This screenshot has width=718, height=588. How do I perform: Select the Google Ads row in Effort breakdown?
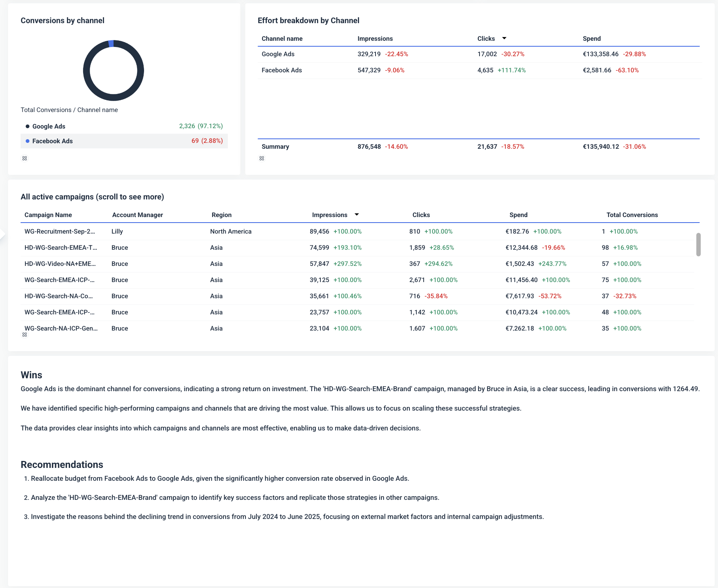pos(278,54)
